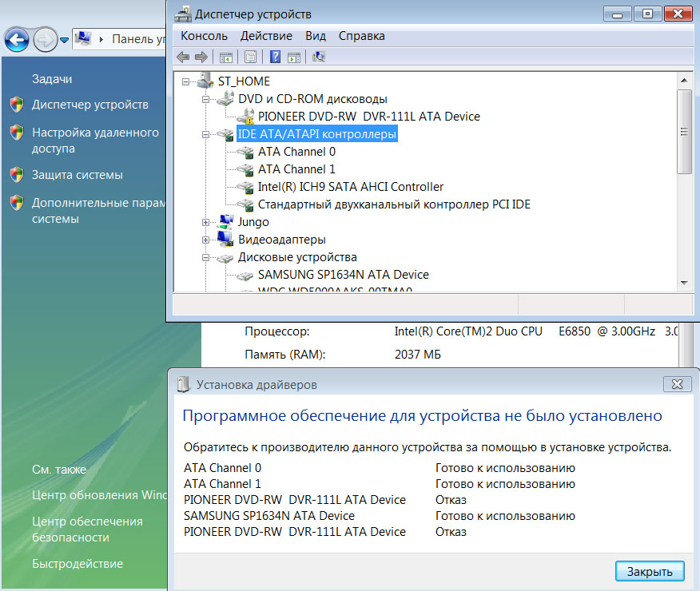Image resolution: width=700 pixels, height=591 pixels.
Task: Click the Scan for hardware changes icon
Action: click(319, 57)
